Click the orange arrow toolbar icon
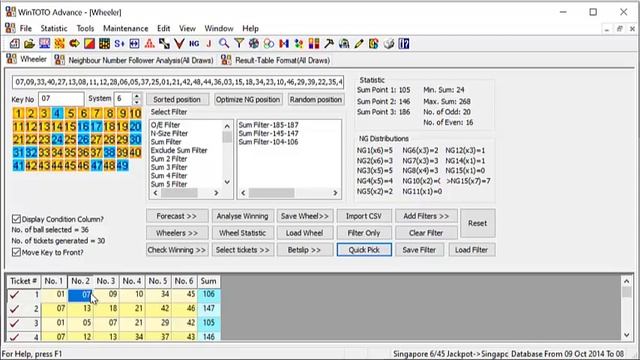The width and height of the screenshot is (640, 360). tap(74, 44)
